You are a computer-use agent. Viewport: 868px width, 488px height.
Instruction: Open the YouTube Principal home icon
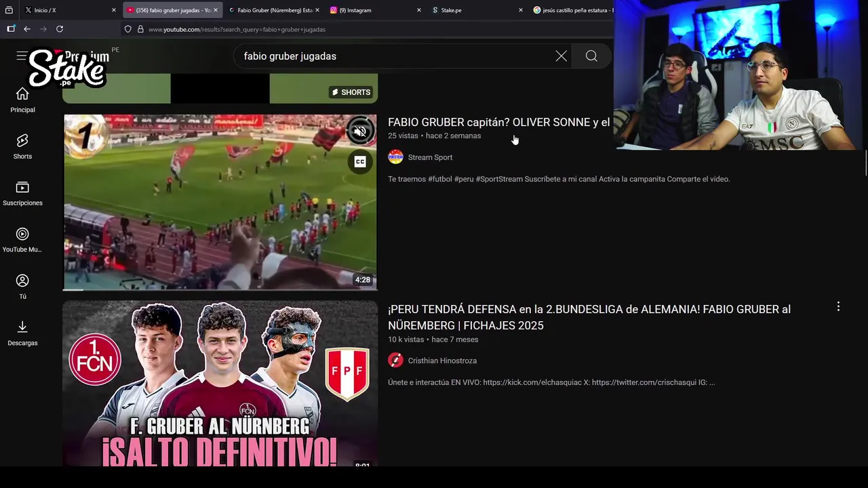[x=22, y=100]
